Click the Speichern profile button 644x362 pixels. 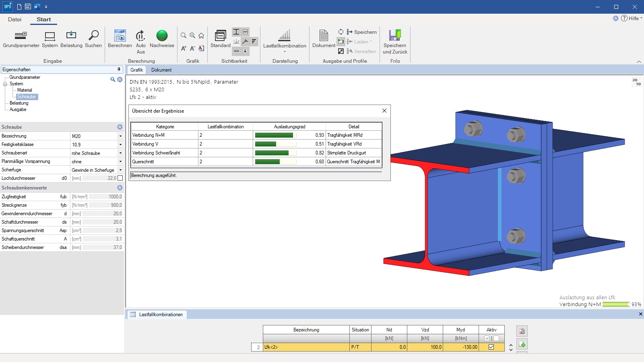point(361,32)
